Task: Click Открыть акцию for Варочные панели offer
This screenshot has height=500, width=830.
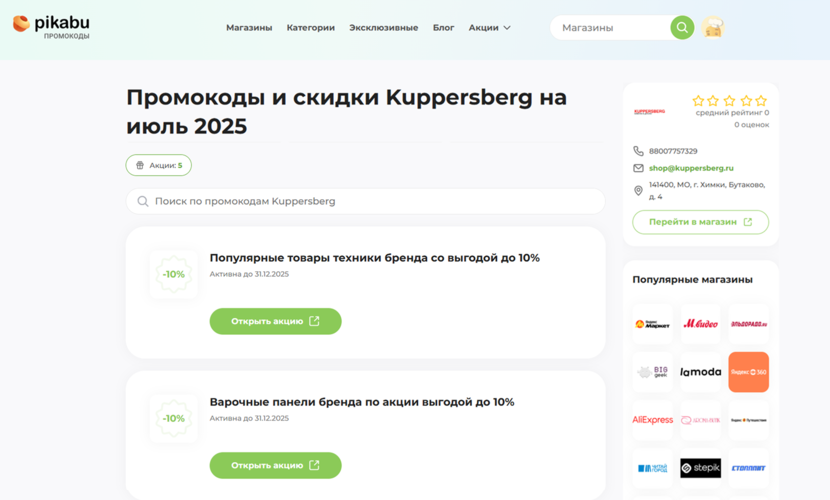Action: 275,465
